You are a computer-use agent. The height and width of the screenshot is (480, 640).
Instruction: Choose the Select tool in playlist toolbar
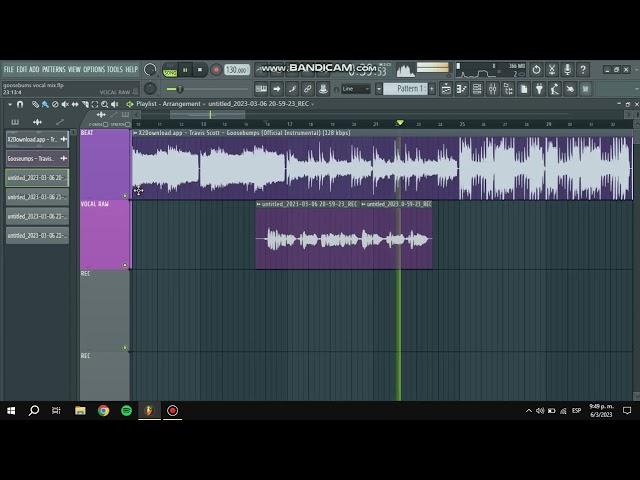click(x=95, y=104)
